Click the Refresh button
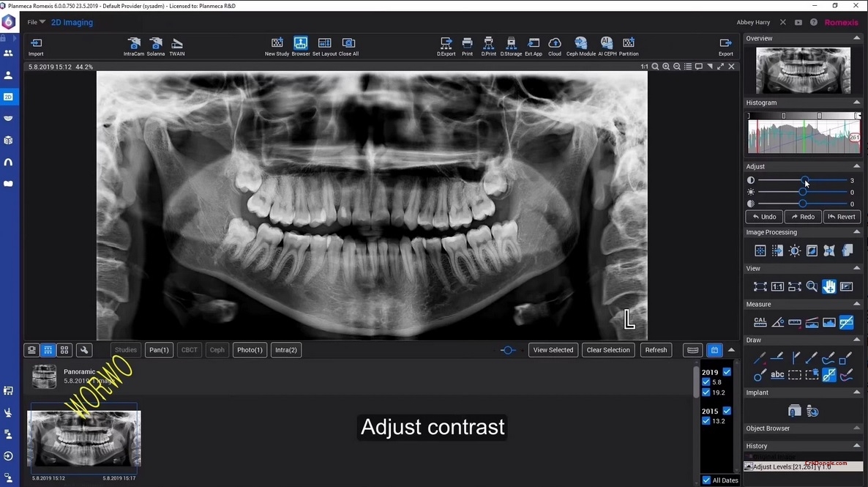This screenshot has width=868, height=487. coord(656,349)
